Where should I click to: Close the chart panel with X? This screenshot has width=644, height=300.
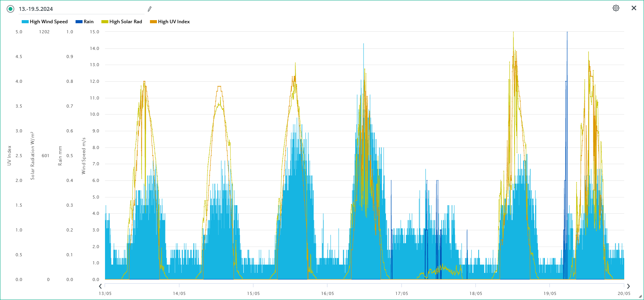pos(634,8)
